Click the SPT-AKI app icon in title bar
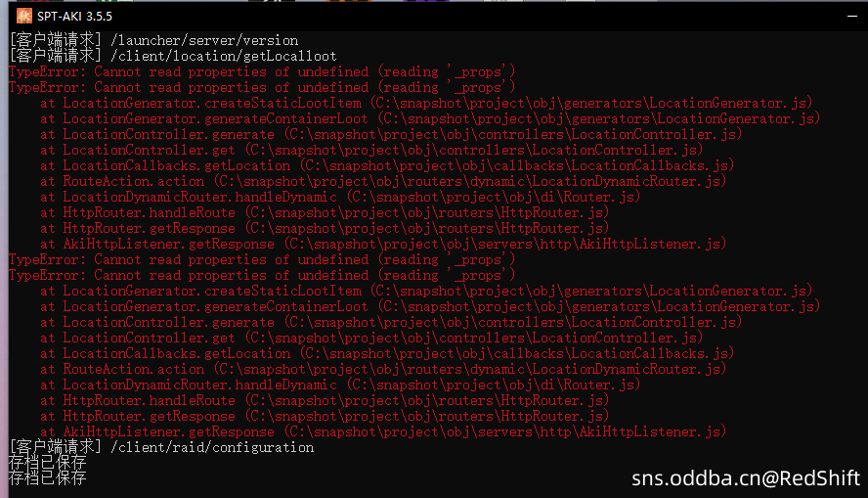This screenshot has width=868, height=498. [23, 16]
